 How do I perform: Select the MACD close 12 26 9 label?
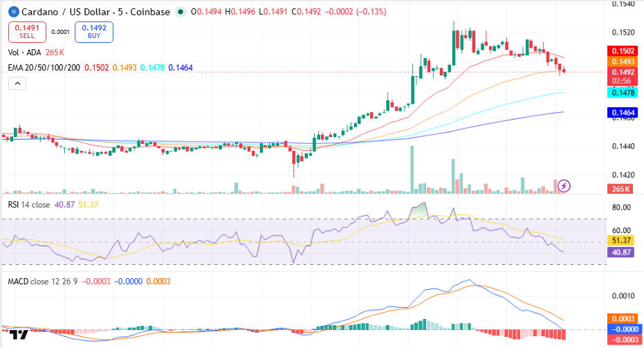43,282
